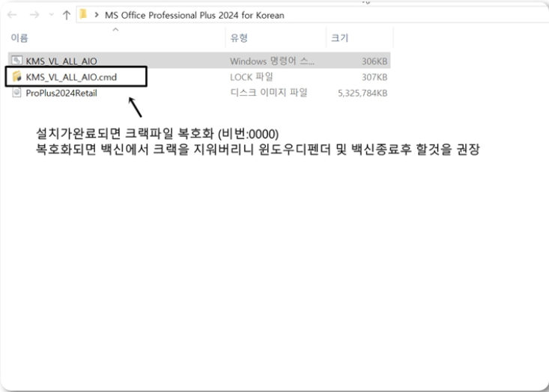
Task: Click the Back navigation arrow
Action: tap(13, 15)
